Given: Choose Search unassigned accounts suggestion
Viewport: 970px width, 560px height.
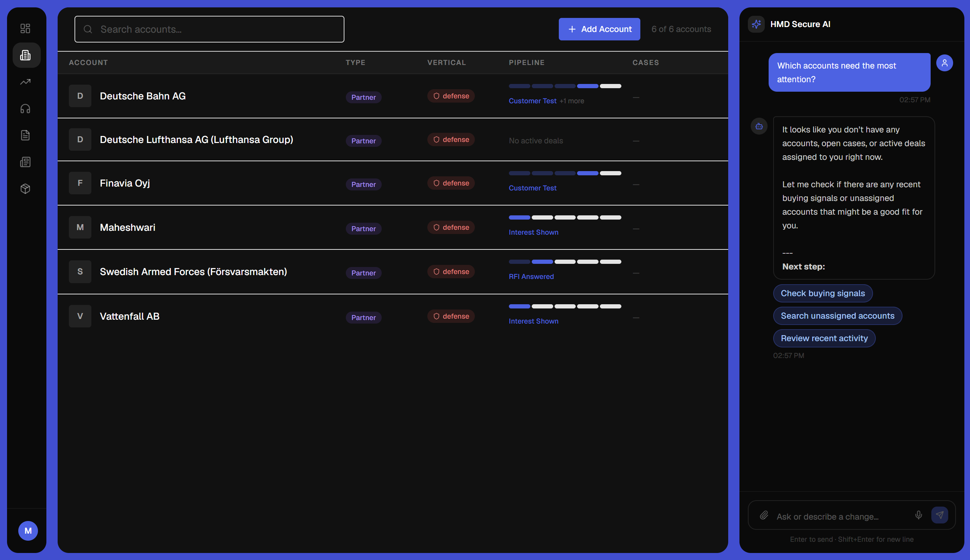Looking at the screenshot, I should pyautogui.click(x=837, y=316).
